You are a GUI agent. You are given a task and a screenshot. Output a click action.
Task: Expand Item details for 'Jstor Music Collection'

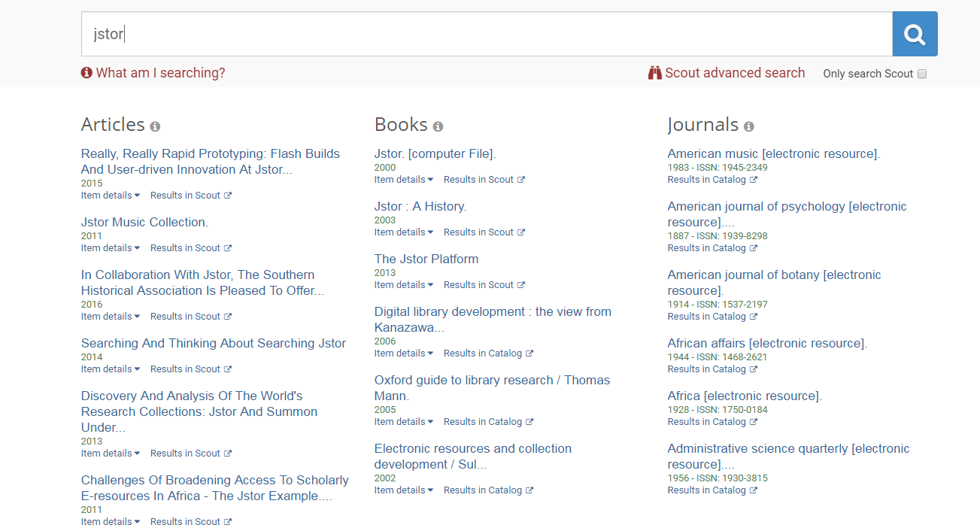111,248
